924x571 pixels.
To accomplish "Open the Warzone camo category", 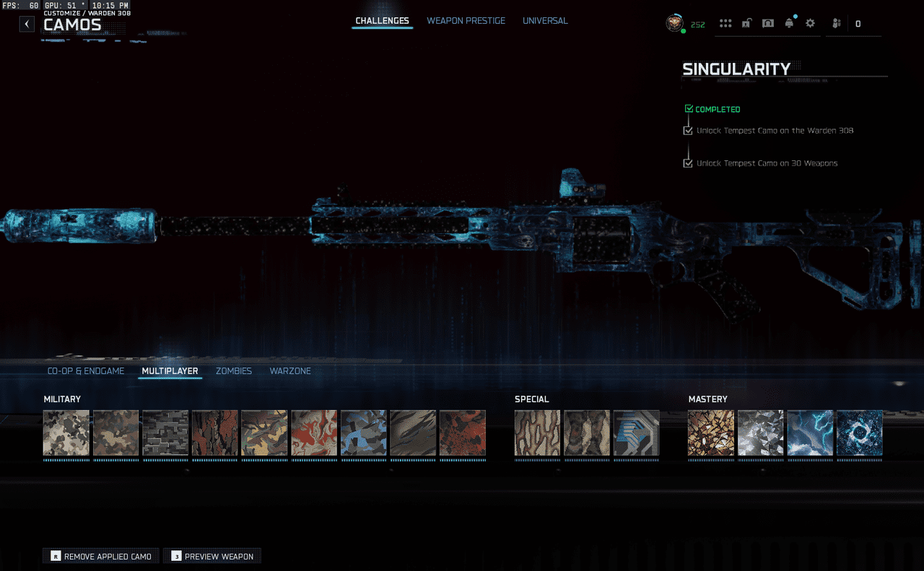I will point(290,371).
